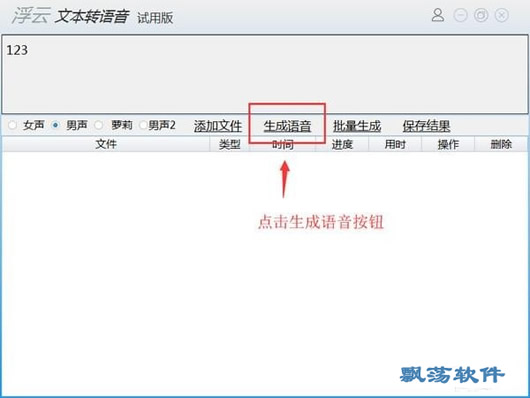This screenshot has height=398, width=530.
Task: Close the app with the X icon
Action: tap(502, 16)
